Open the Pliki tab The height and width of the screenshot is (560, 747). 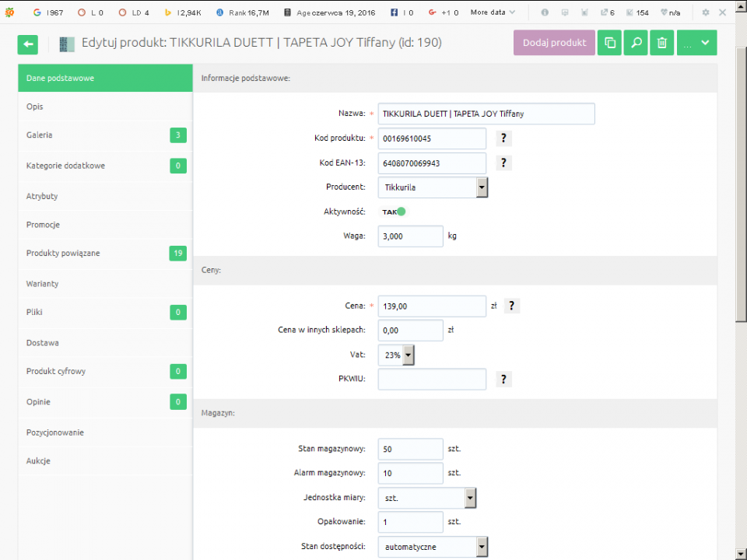(x=105, y=313)
